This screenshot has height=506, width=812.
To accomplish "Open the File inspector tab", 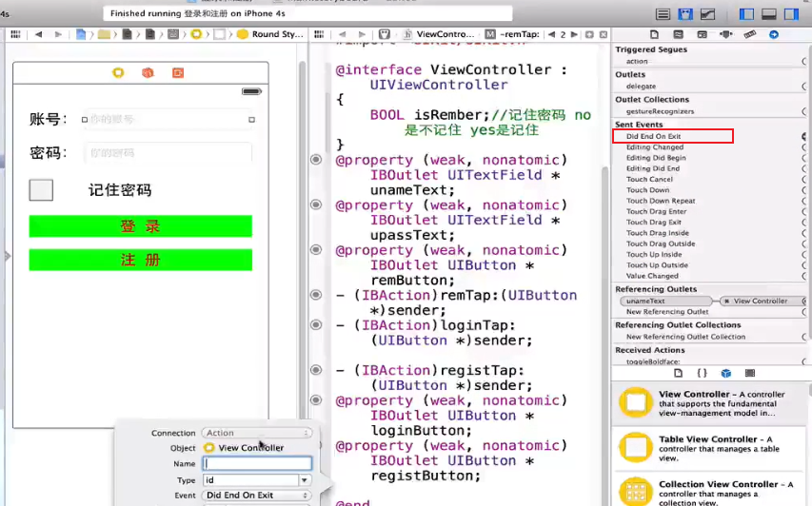I will [x=655, y=34].
